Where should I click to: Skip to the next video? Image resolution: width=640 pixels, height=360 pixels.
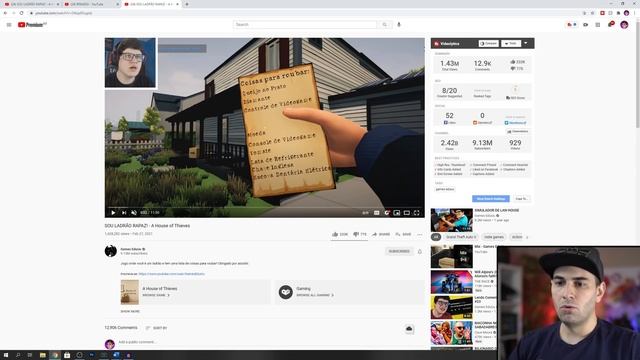coord(124,213)
